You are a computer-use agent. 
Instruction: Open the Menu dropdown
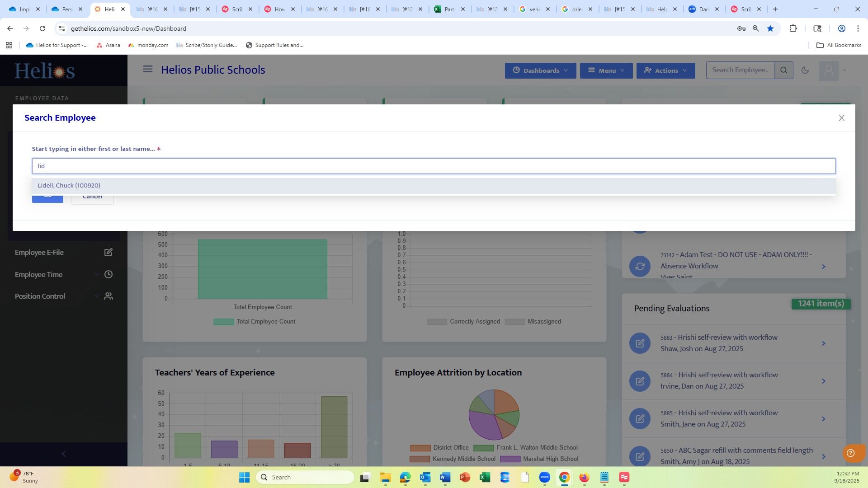coord(606,70)
